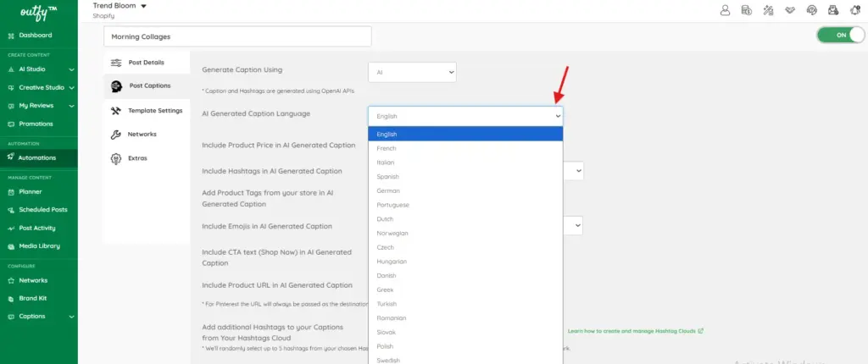Select Italian in language list

465,163
